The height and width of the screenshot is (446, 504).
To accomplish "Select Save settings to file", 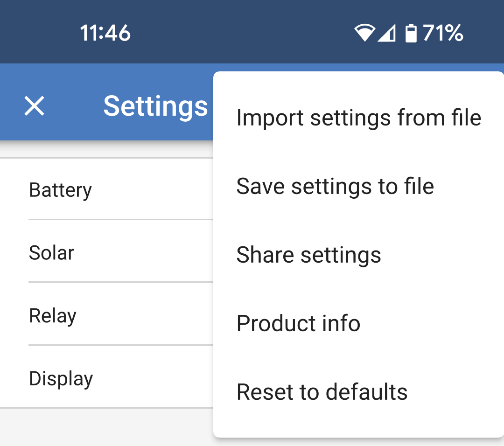I will pos(335,186).
